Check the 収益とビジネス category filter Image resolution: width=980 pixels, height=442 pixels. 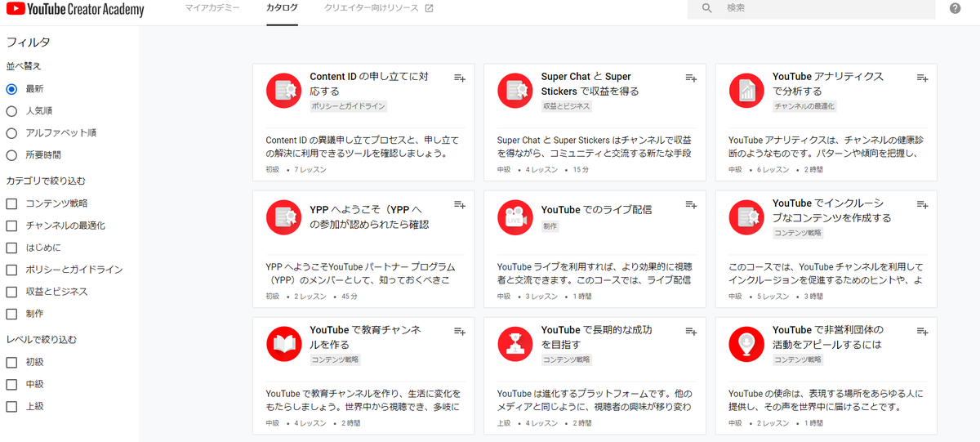(11, 292)
